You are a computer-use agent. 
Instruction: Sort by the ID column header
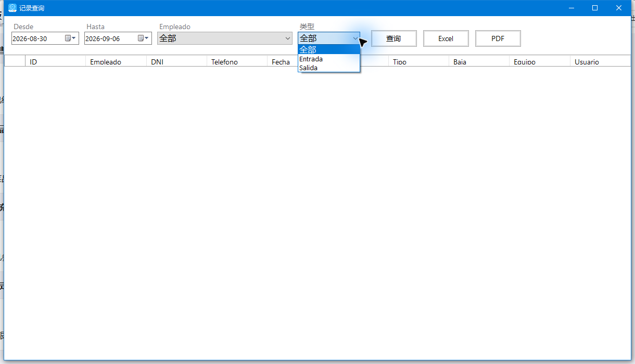point(55,61)
